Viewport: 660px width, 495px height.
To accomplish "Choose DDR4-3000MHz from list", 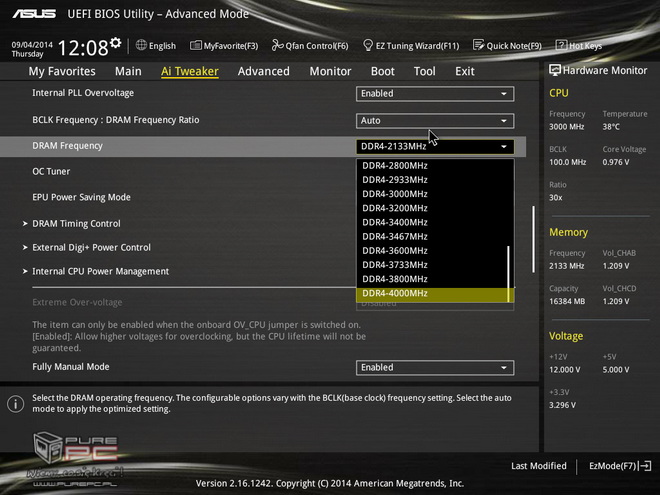I will click(432, 194).
